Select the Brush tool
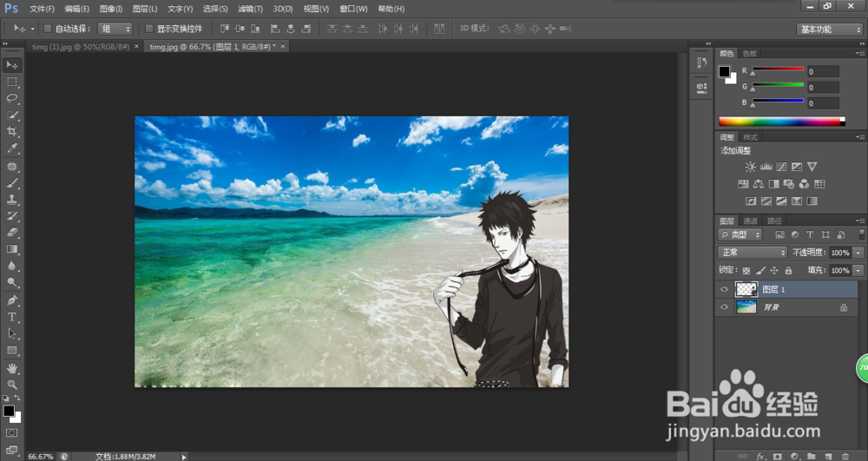868x461 pixels. pyautogui.click(x=11, y=183)
